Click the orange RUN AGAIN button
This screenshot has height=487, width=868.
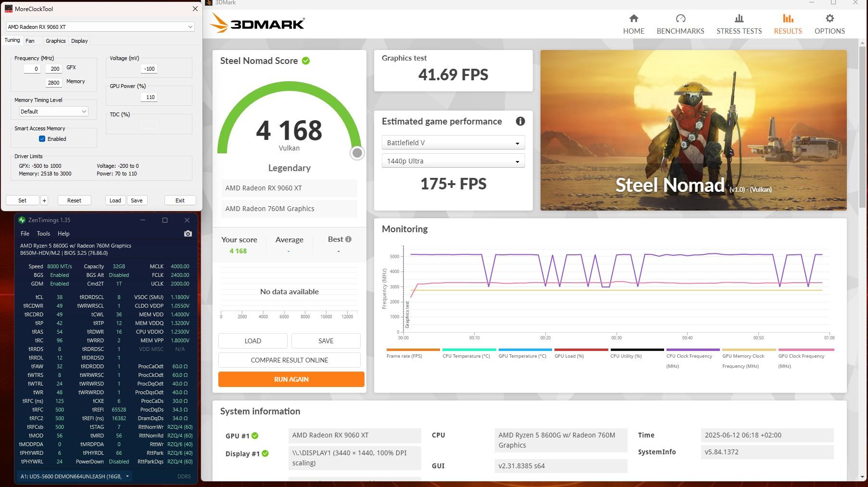(291, 379)
